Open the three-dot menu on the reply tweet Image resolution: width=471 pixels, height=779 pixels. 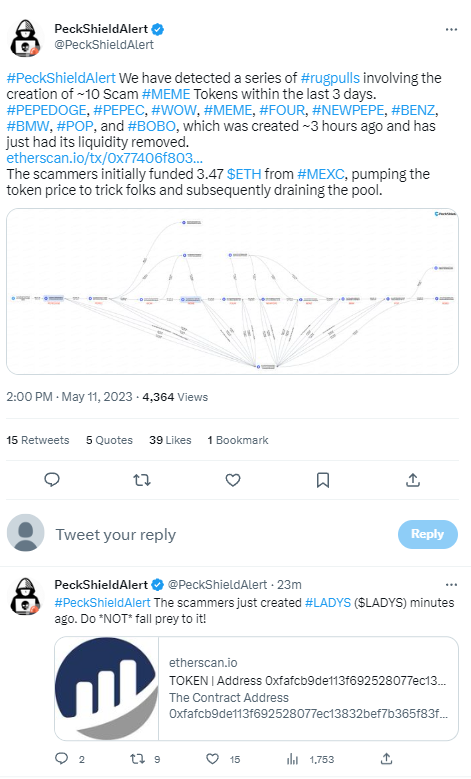point(451,585)
